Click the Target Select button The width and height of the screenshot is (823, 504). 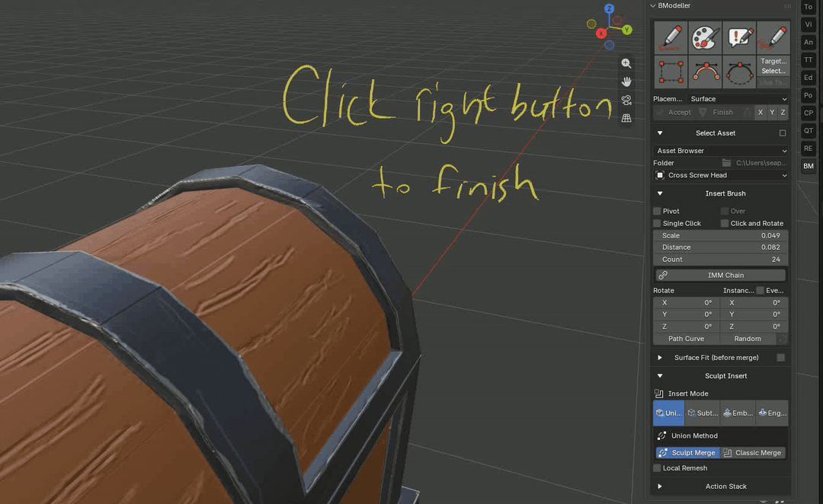click(773, 66)
